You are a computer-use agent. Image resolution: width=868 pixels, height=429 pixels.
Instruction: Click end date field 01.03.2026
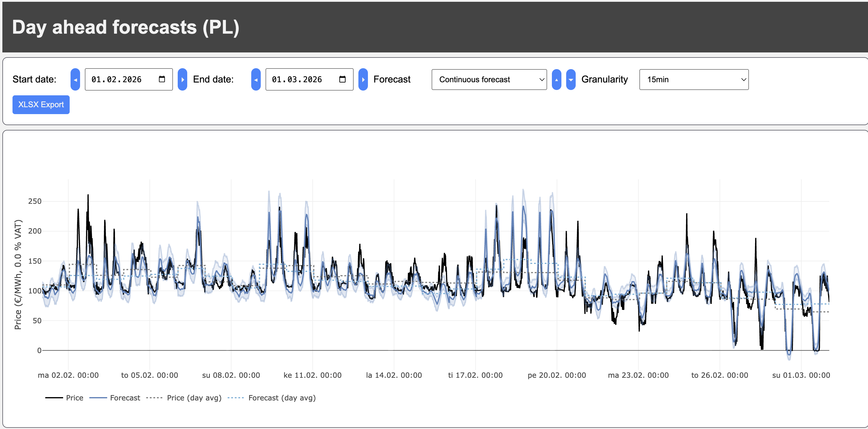pos(297,80)
